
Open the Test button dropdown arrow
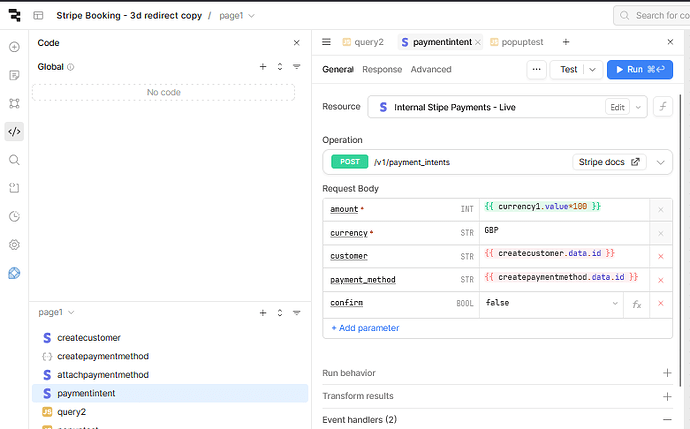pyautogui.click(x=593, y=70)
